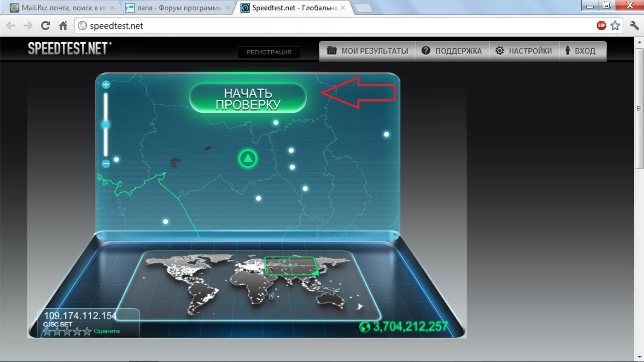Close the Speedtest.net tab
644x362 pixels.
pyautogui.click(x=343, y=8)
